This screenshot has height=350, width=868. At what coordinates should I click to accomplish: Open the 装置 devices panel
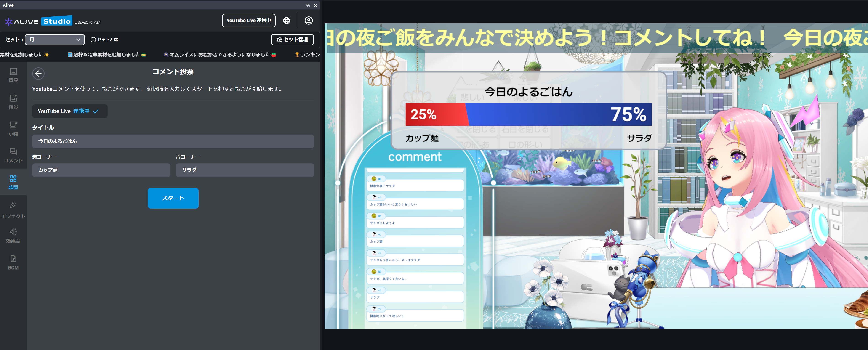pyautogui.click(x=13, y=182)
